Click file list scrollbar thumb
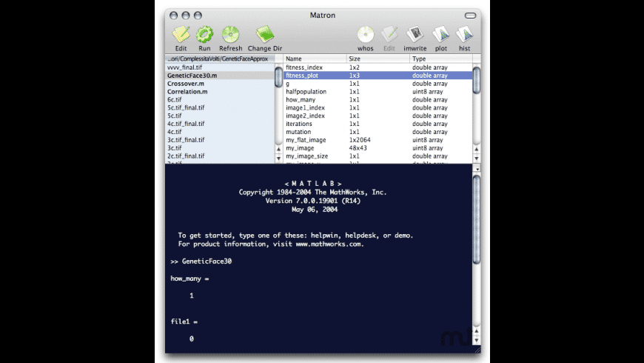Screen dimensions: 644x363 point(278,76)
